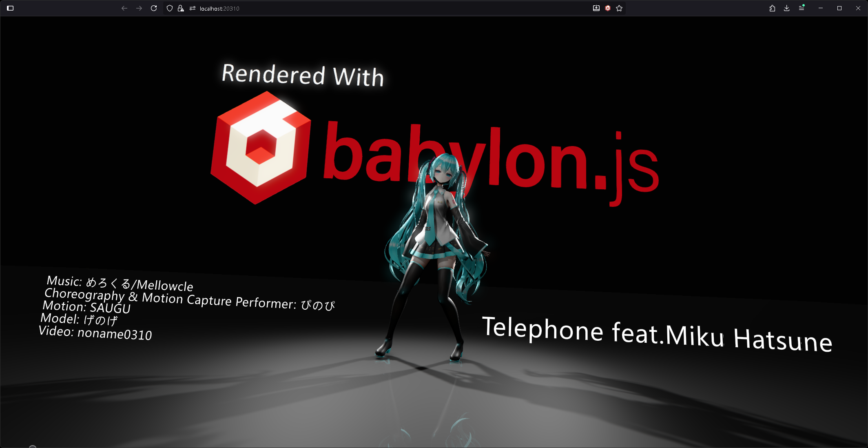The width and height of the screenshot is (868, 448).
Task: Toggle the browser sidebar icon
Action: (x=11, y=8)
